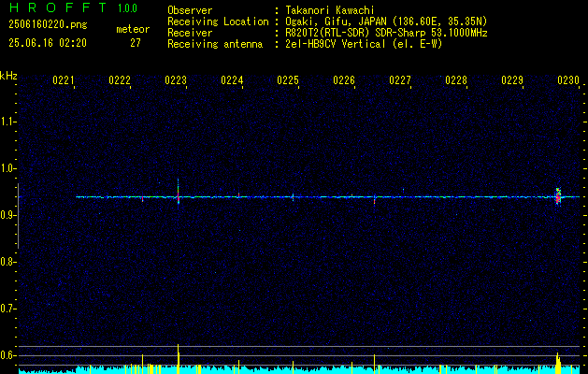Select the file name 2506160220.png
Image resolution: width=588 pixels, height=374 pixels.
pyautogui.click(x=48, y=25)
